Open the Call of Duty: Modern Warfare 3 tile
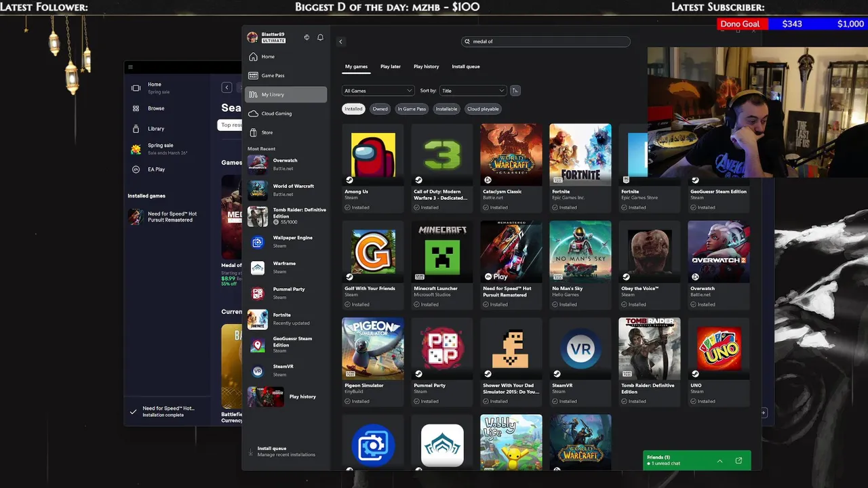Image resolution: width=868 pixels, height=488 pixels. click(x=442, y=167)
